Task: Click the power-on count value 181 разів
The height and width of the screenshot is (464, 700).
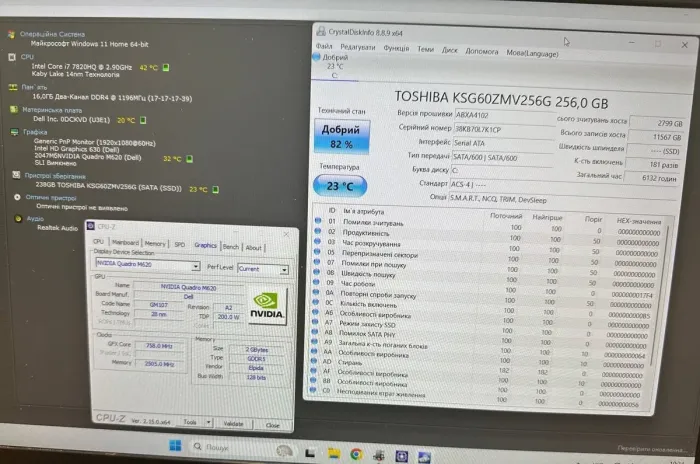Action: coord(653,164)
